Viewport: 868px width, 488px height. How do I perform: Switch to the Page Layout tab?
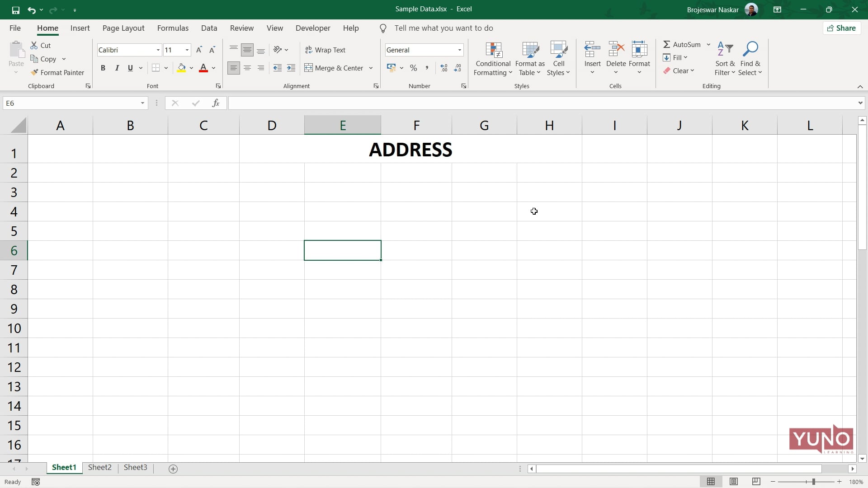[123, 28]
